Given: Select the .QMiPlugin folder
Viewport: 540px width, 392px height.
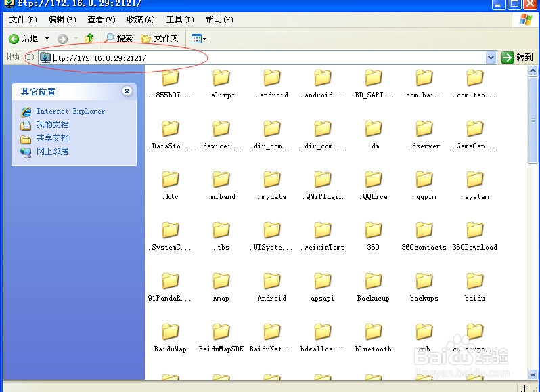Looking at the screenshot, I should (322, 186).
